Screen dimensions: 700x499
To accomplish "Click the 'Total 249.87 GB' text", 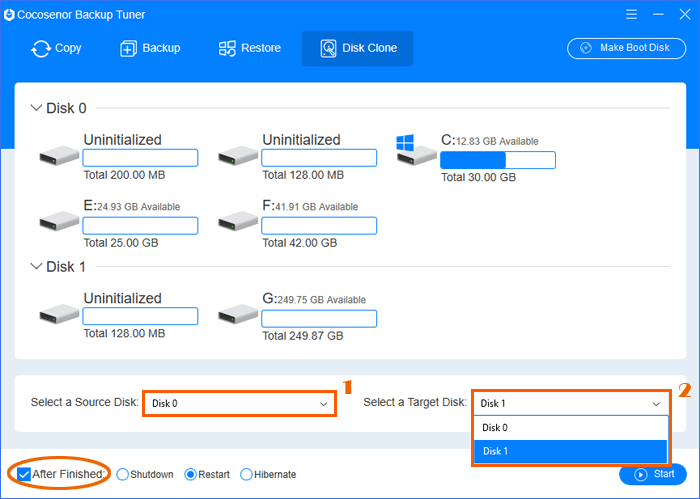I will tap(303, 336).
